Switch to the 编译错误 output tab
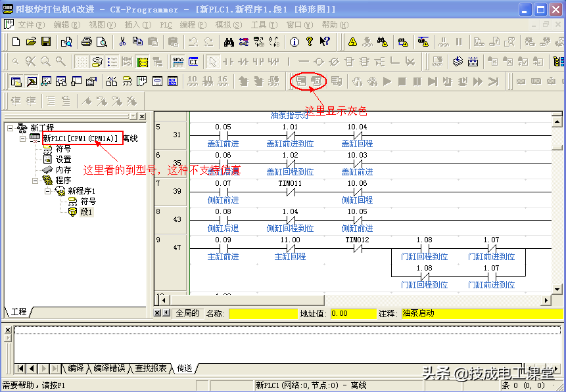The height and width of the screenshot is (392, 566). click(x=109, y=368)
